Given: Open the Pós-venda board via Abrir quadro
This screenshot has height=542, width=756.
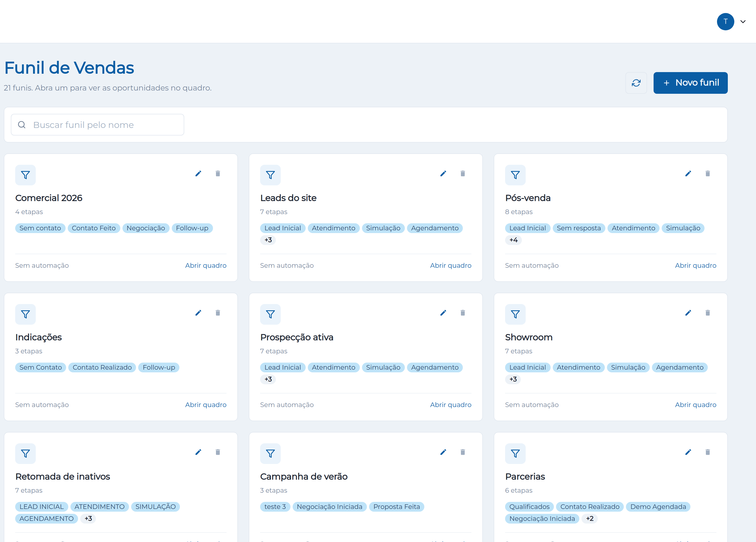Looking at the screenshot, I should tap(696, 266).
